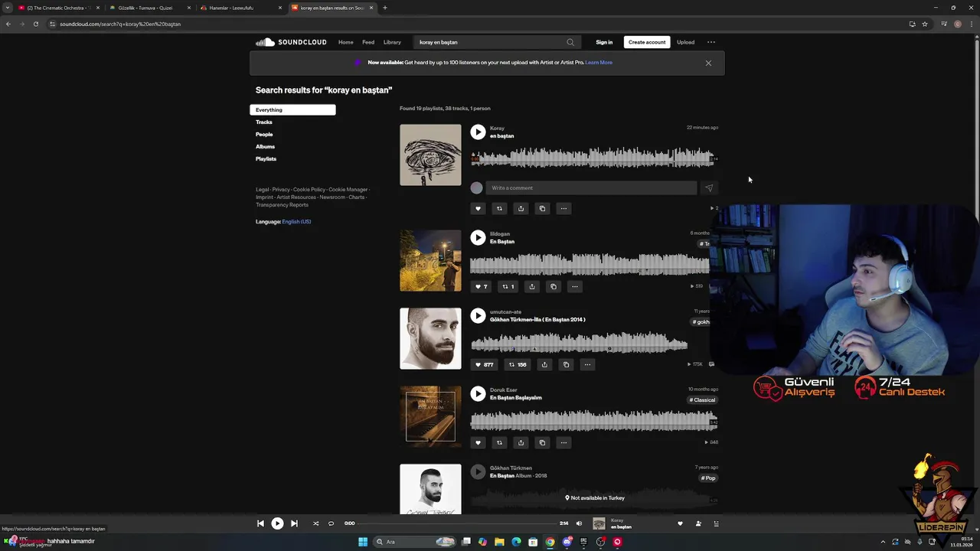Toggle shuffle in the player bar
This screenshot has height=551, width=980.
pyautogui.click(x=315, y=523)
